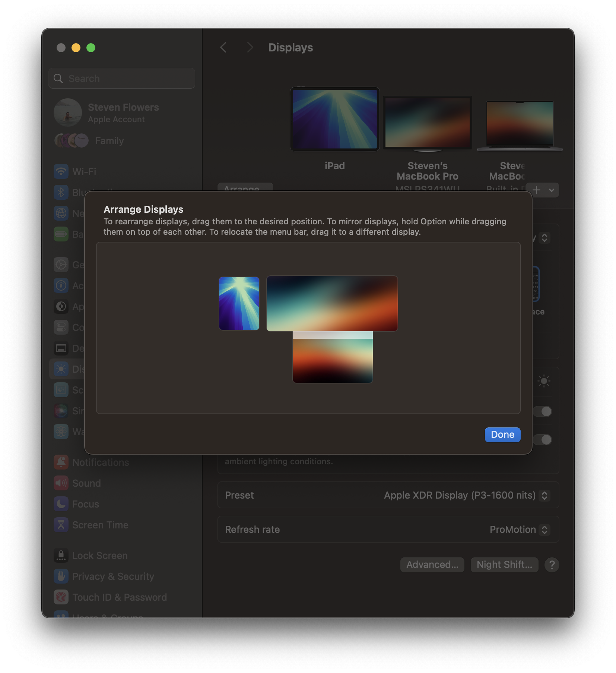Click Done in the Arrange Displays dialog
The image size is (616, 673).
coord(502,435)
